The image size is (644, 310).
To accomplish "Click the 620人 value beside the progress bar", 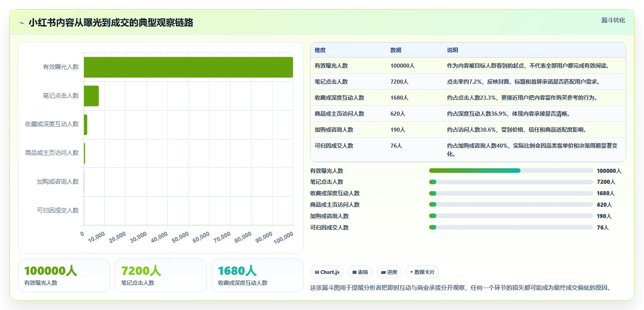I will [604, 205].
